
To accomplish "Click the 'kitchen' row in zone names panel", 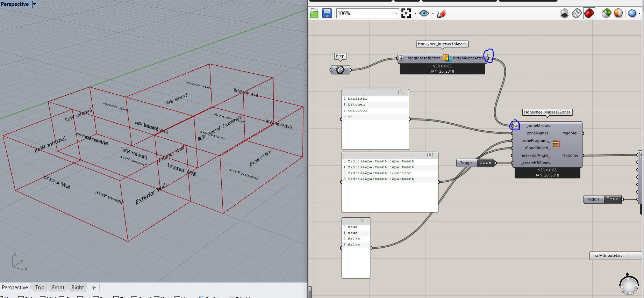I will click(x=376, y=104).
